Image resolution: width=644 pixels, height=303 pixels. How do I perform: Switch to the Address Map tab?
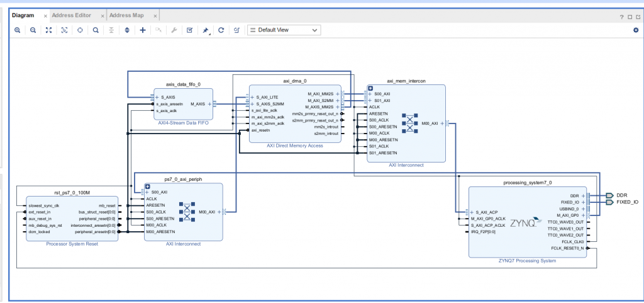click(x=126, y=15)
